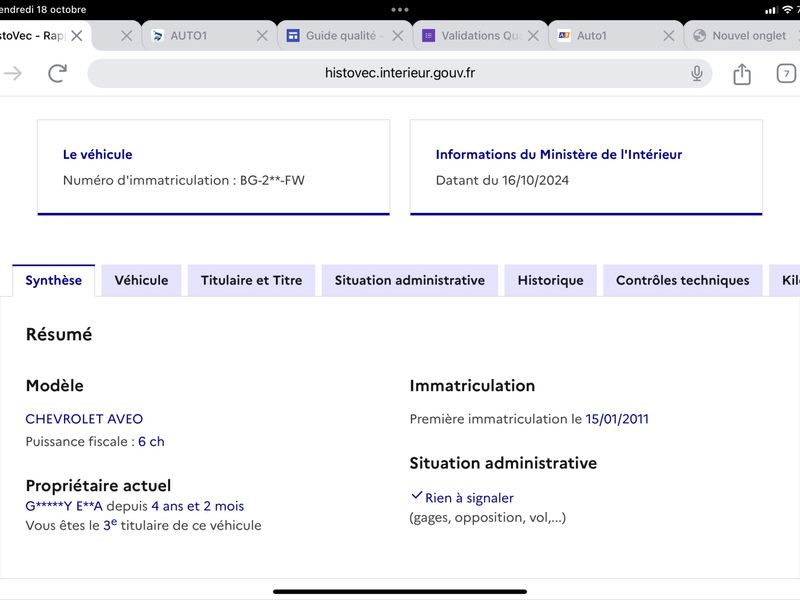The width and height of the screenshot is (800, 600).
Task: Click the owner name G*****Y E**A
Action: (x=64, y=506)
